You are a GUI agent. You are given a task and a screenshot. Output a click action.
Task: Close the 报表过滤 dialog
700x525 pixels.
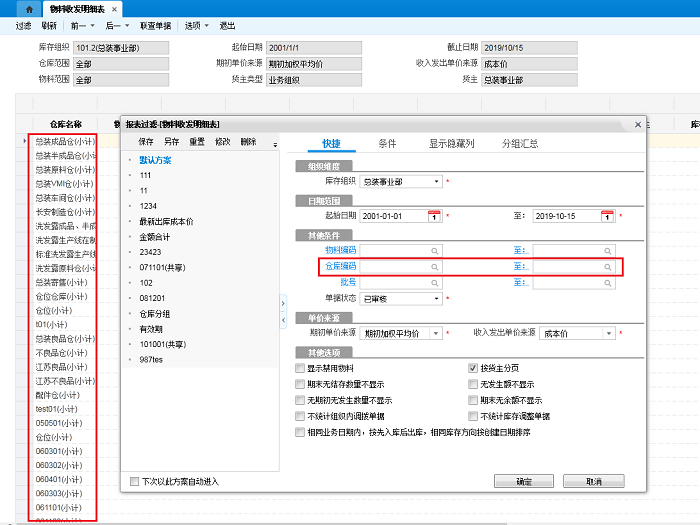(638, 125)
